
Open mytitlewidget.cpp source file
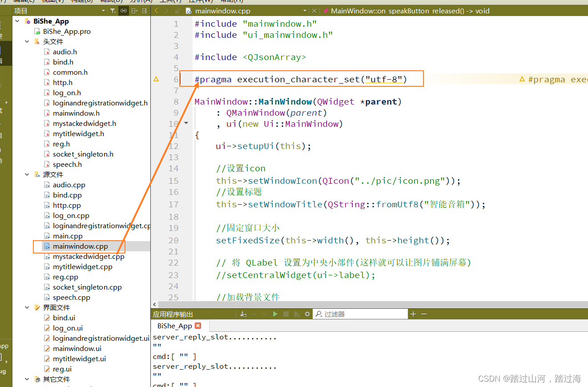[x=82, y=266]
